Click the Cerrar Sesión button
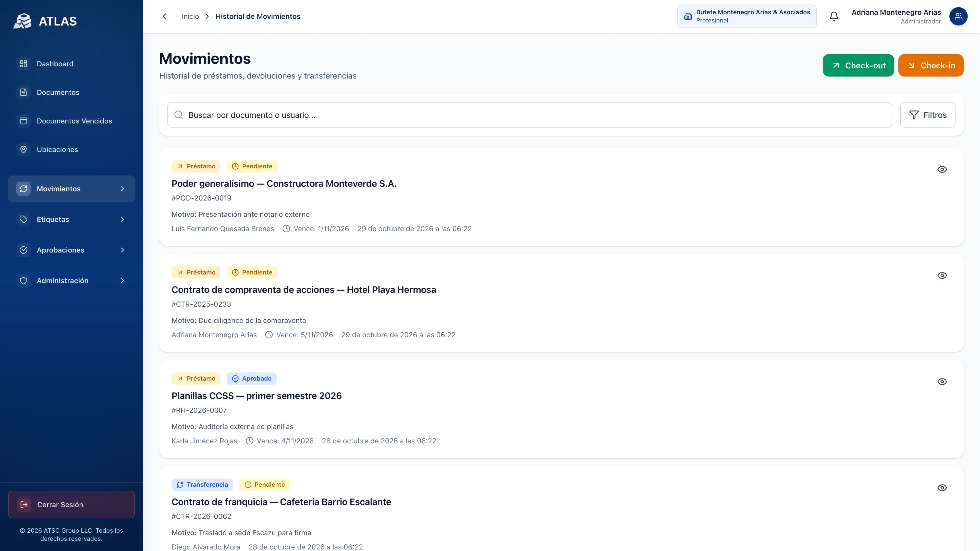 coord(71,505)
